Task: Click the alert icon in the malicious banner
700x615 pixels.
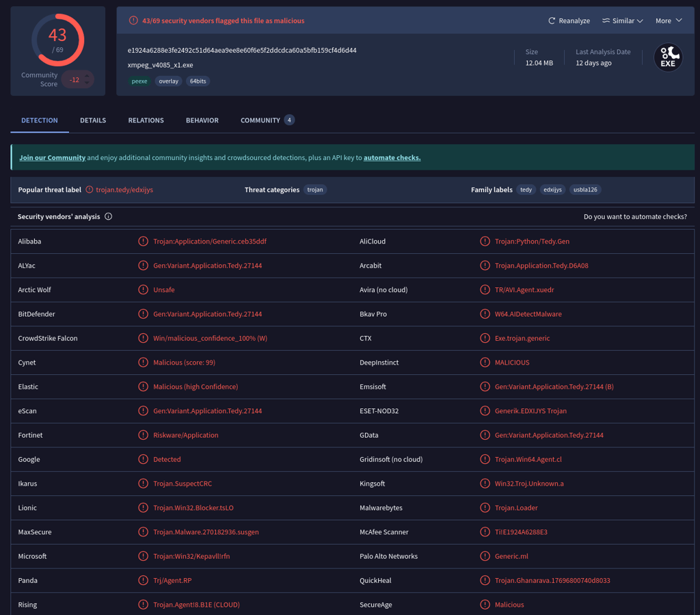Action: point(133,21)
